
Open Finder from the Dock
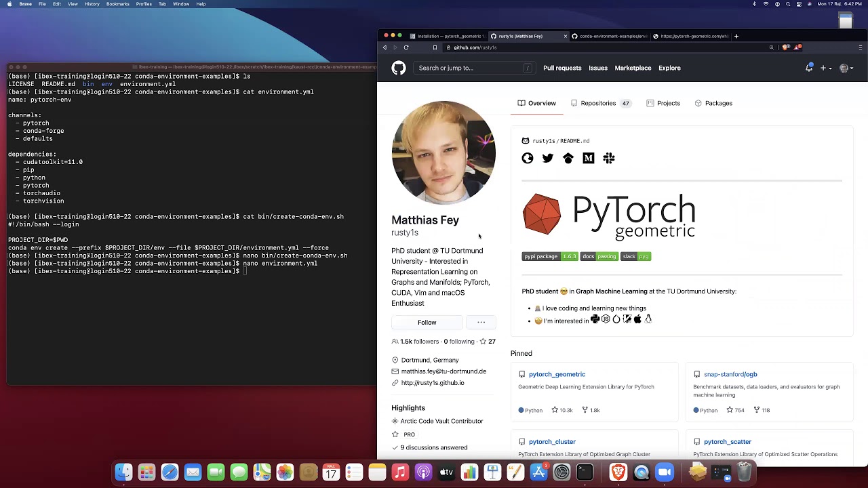click(123, 472)
